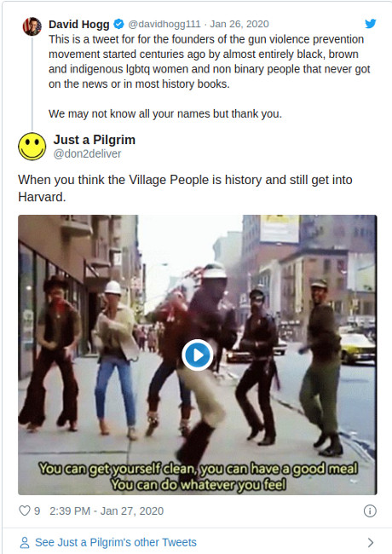This screenshot has height=554, width=392.
Task: Click the like count number 9
Action: (x=37, y=511)
